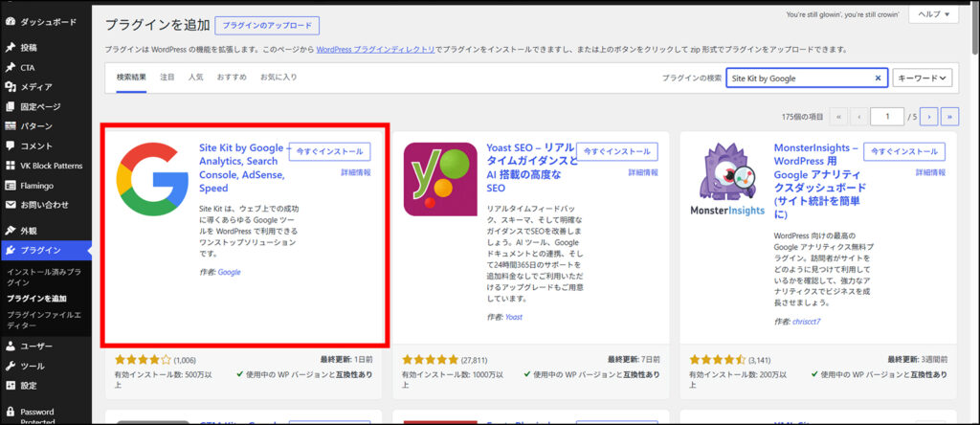Click the VK Block Patterns grid icon

(10, 166)
